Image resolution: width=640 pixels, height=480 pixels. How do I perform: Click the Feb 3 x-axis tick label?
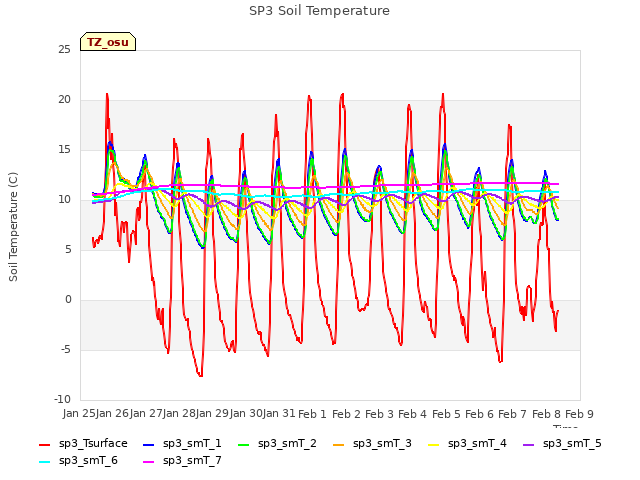coord(379,414)
